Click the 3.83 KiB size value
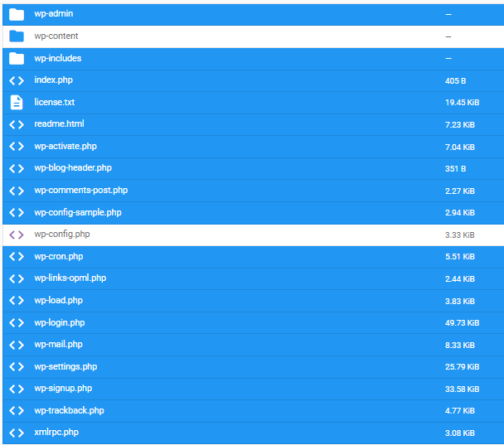The height and width of the screenshot is (445, 504). 460,302
